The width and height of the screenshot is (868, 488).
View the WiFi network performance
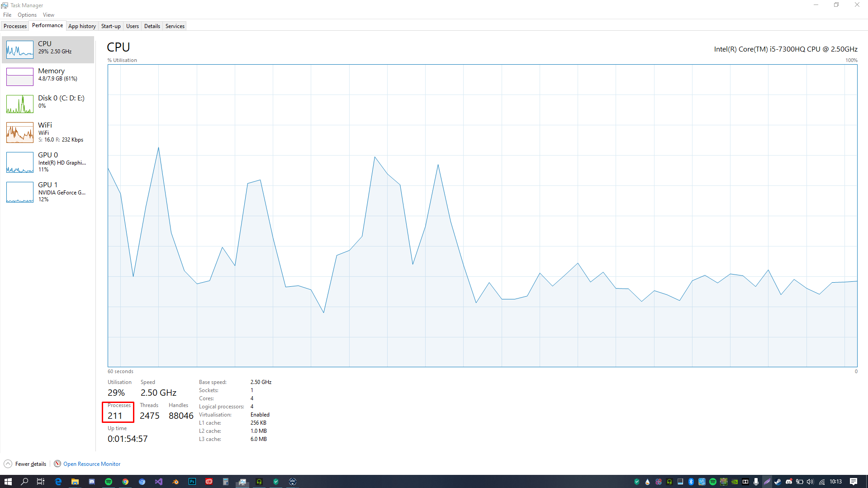pos(48,133)
